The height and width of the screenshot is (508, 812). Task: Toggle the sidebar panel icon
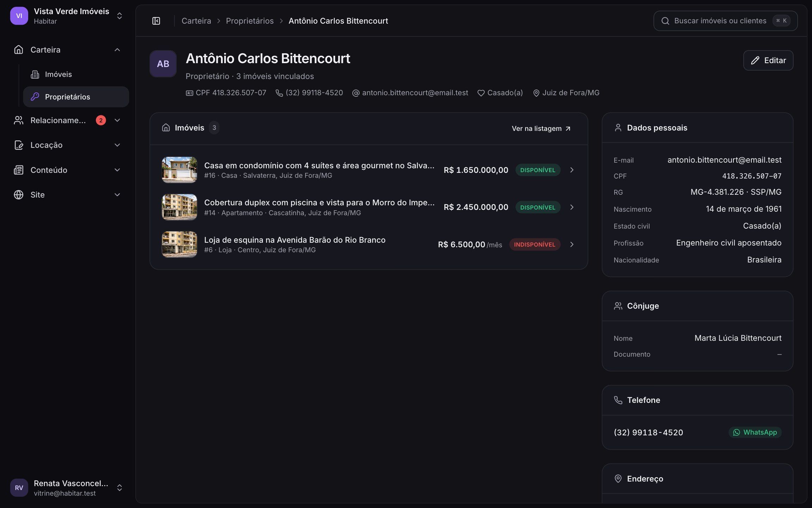pos(156,21)
